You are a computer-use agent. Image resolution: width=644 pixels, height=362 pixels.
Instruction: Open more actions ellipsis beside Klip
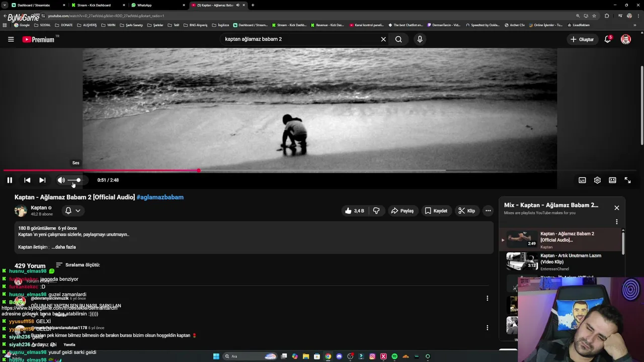click(488, 211)
